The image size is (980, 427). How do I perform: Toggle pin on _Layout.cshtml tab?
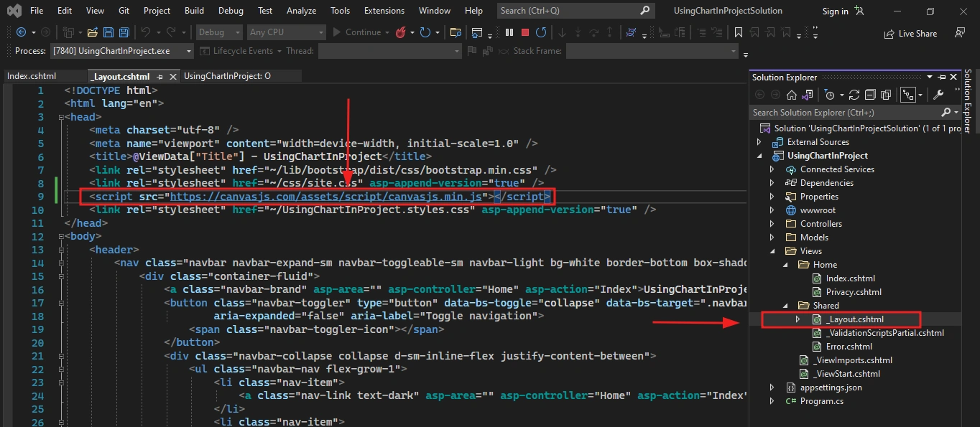pyautogui.click(x=160, y=76)
